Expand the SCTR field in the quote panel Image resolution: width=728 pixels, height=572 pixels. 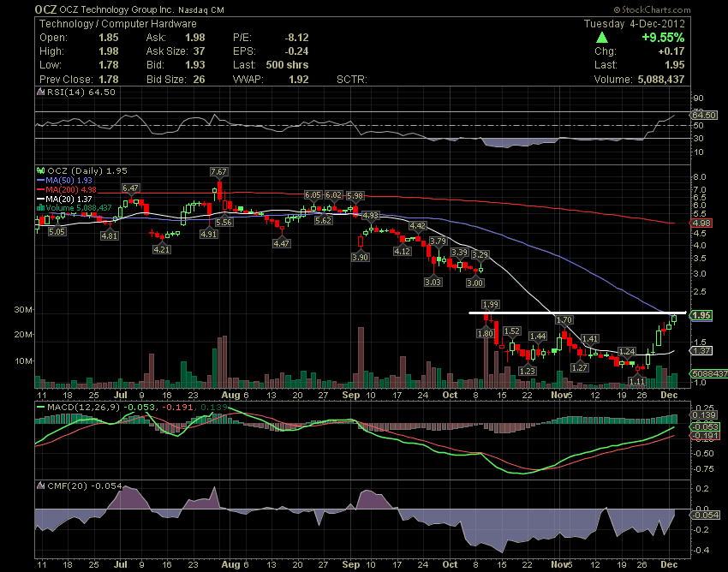[x=355, y=79]
